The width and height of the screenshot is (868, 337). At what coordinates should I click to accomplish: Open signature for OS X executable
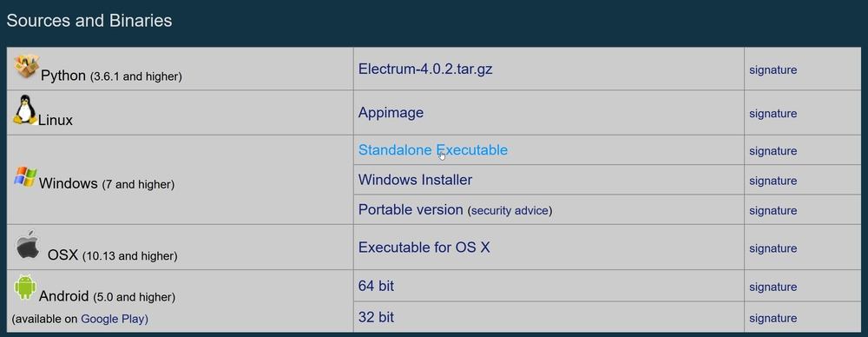(773, 249)
